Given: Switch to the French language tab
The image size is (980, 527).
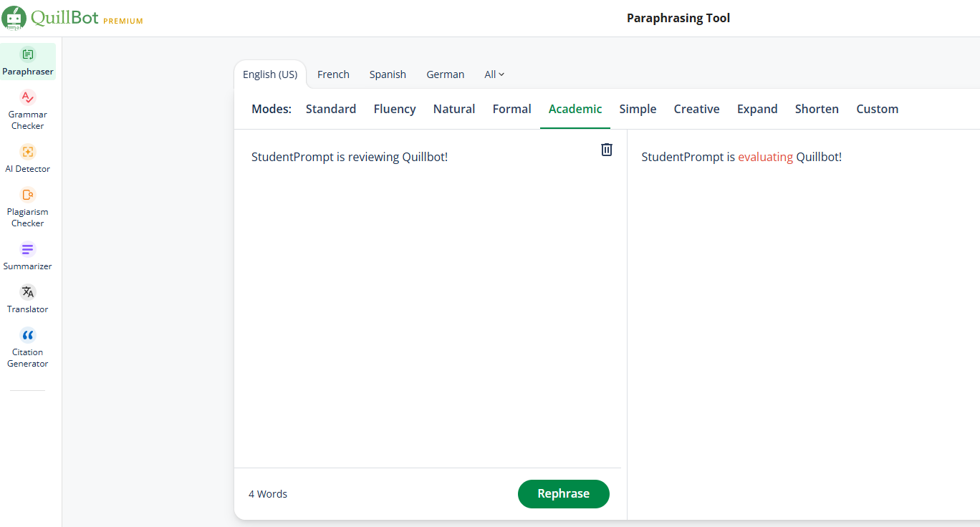Looking at the screenshot, I should tap(333, 74).
